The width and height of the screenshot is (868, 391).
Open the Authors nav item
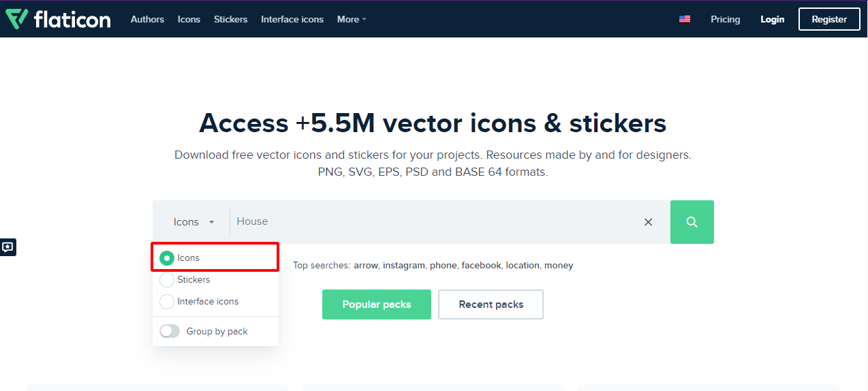(147, 19)
